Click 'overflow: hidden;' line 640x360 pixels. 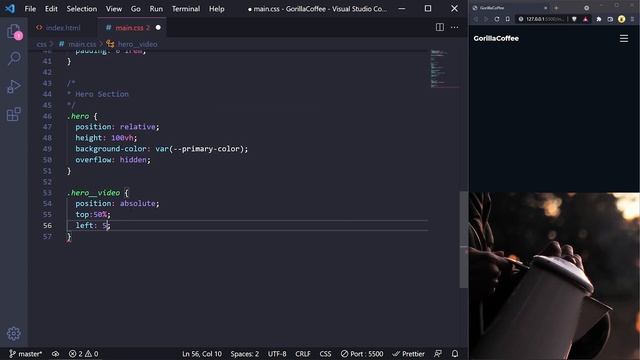click(113, 160)
